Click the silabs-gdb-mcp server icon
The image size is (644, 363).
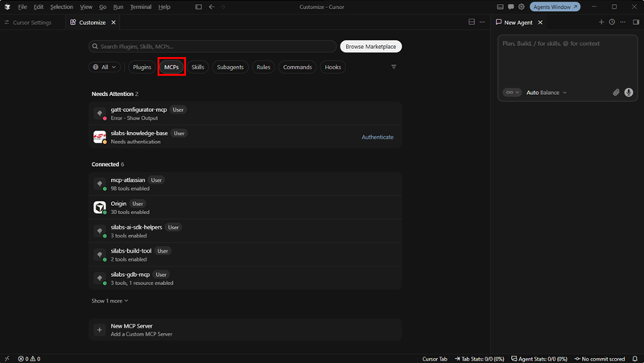click(99, 278)
